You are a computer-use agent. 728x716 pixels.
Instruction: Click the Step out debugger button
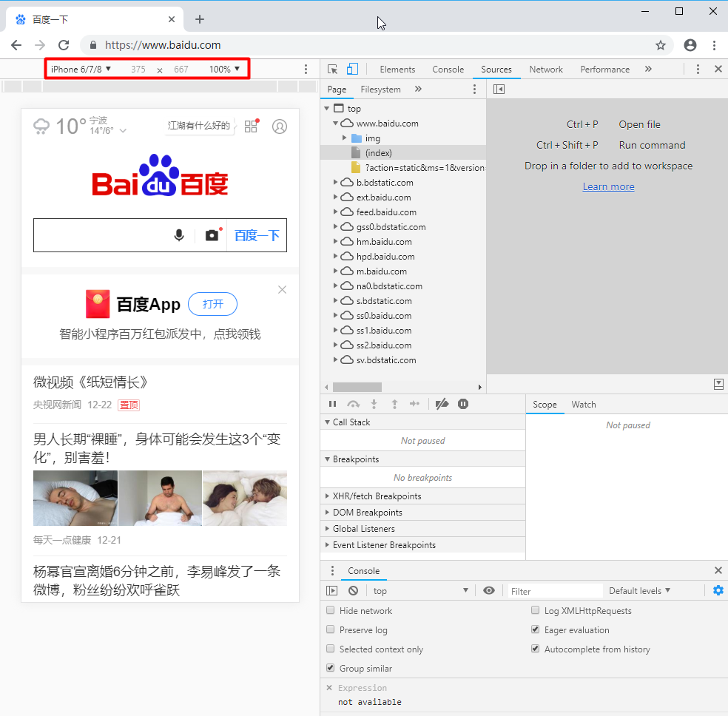pos(394,404)
